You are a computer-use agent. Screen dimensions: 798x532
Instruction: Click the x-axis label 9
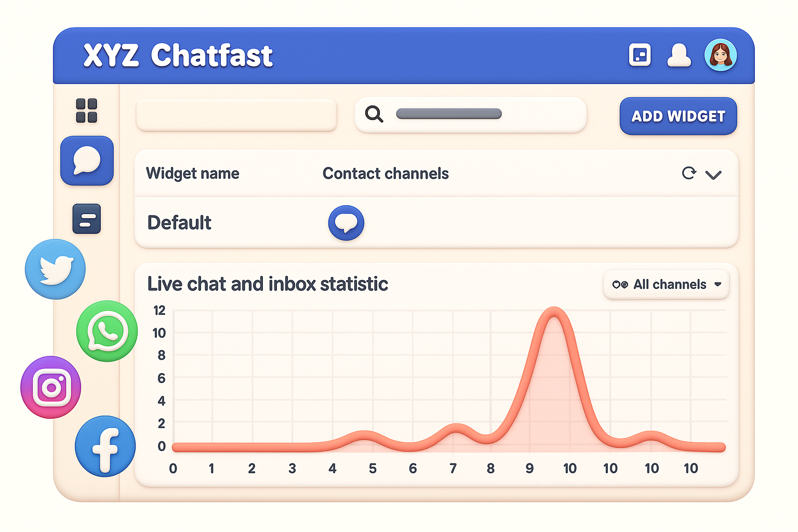point(529,469)
